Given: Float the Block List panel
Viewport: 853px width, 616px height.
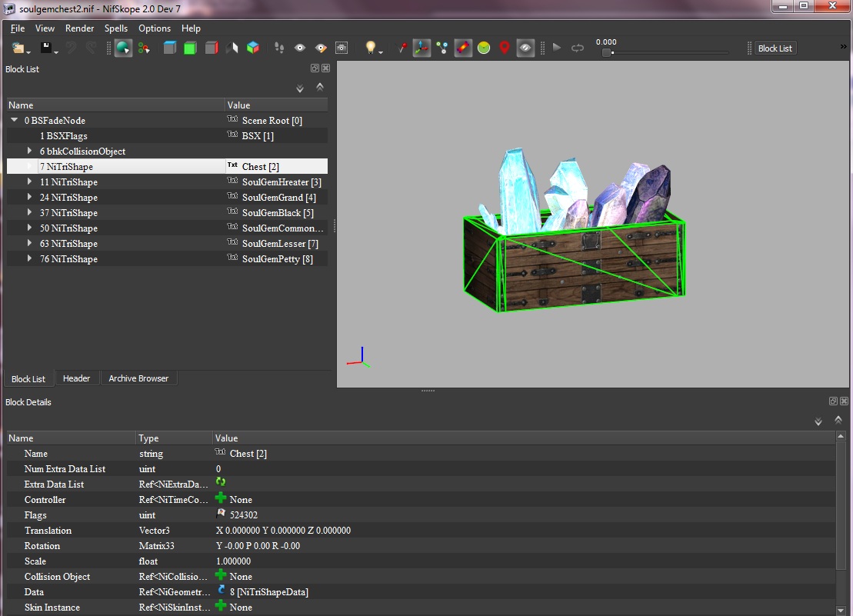Looking at the screenshot, I should (x=315, y=68).
